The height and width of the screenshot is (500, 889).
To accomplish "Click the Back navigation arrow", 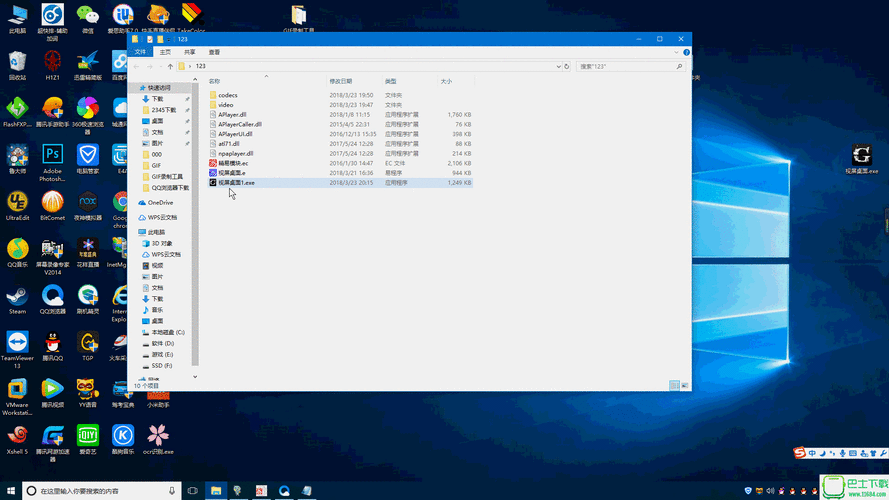I will coord(137,66).
